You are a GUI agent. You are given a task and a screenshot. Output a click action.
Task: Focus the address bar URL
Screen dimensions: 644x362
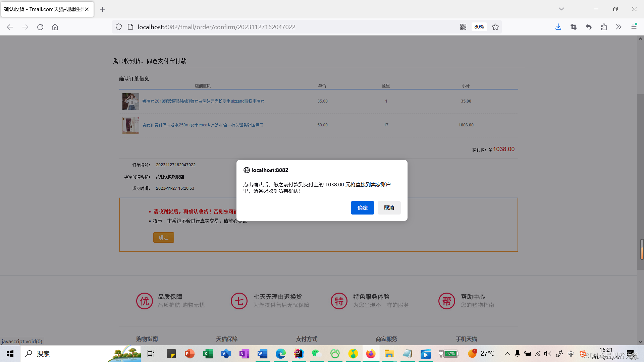[x=216, y=27]
